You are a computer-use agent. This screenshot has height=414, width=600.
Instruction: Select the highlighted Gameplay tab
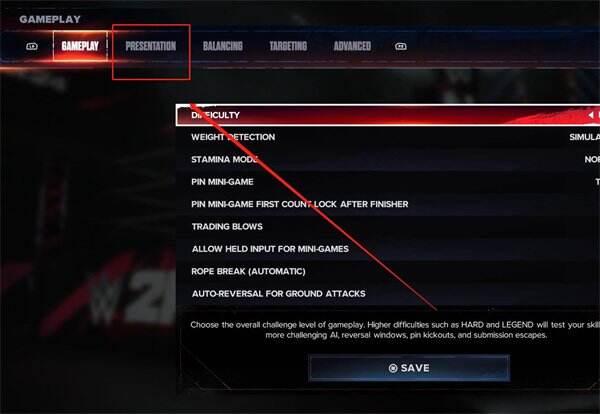(x=80, y=46)
